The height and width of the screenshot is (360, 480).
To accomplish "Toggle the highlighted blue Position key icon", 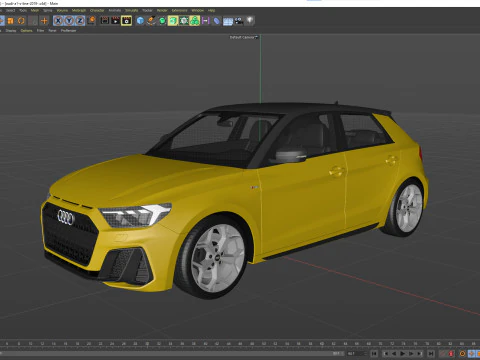I will point(471,354).
